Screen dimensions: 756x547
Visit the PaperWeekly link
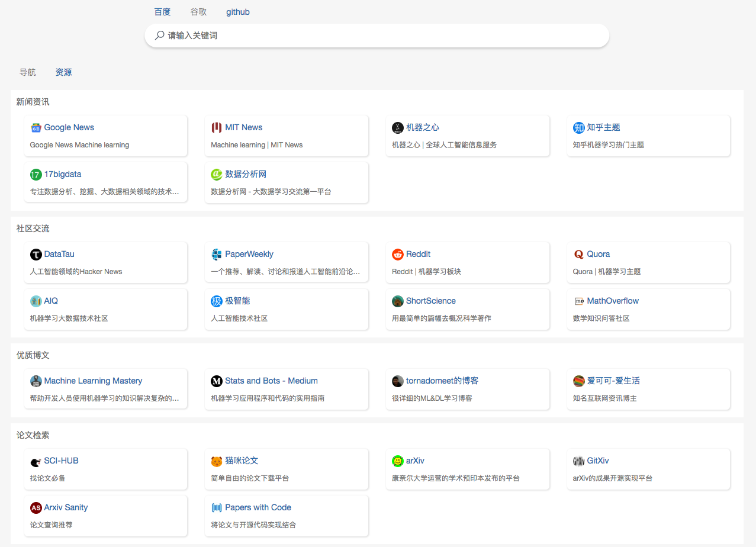[x=249, y=255]
